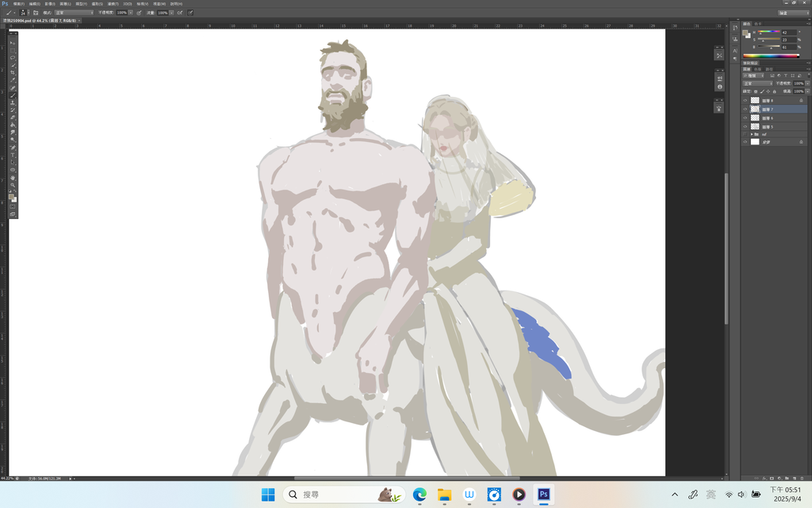Toggle pressure for size in options bar

tap(190, 13)
